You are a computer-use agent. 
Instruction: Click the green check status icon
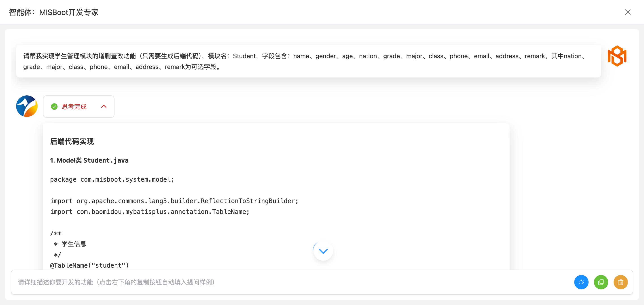(x=54, y=106)
